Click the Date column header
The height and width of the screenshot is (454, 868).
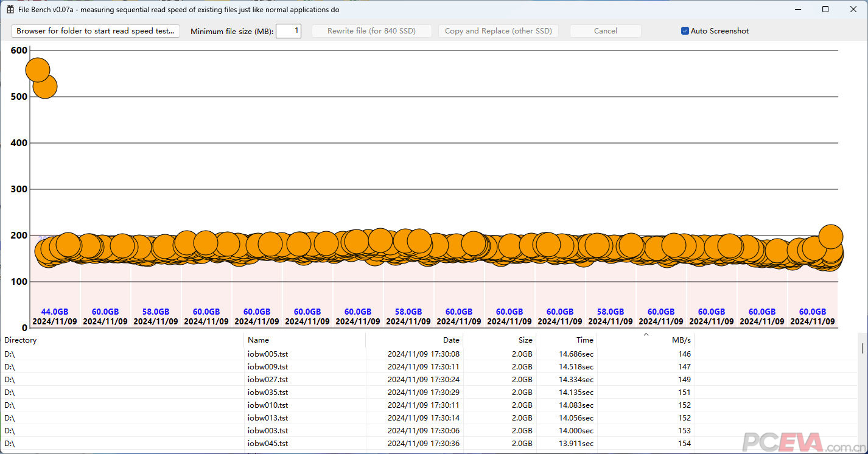pyautogui.click(x=414, y=340)
